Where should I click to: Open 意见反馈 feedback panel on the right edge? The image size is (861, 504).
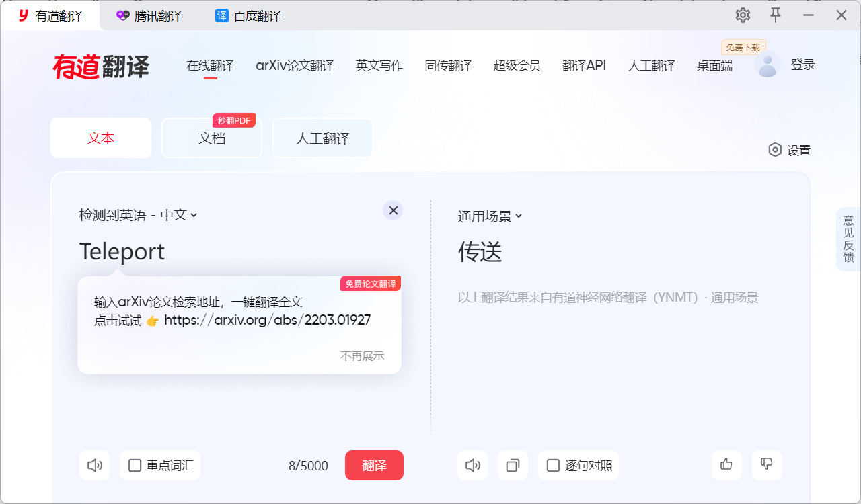(848, 239)
